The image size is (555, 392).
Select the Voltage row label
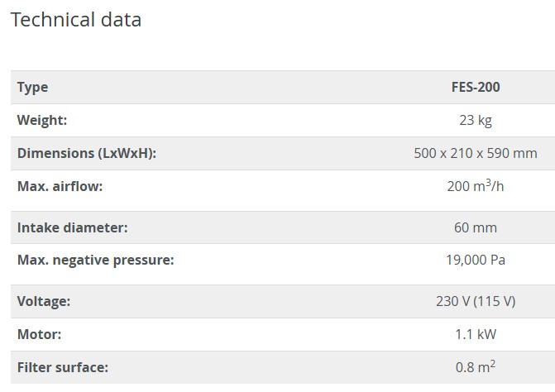44,302
